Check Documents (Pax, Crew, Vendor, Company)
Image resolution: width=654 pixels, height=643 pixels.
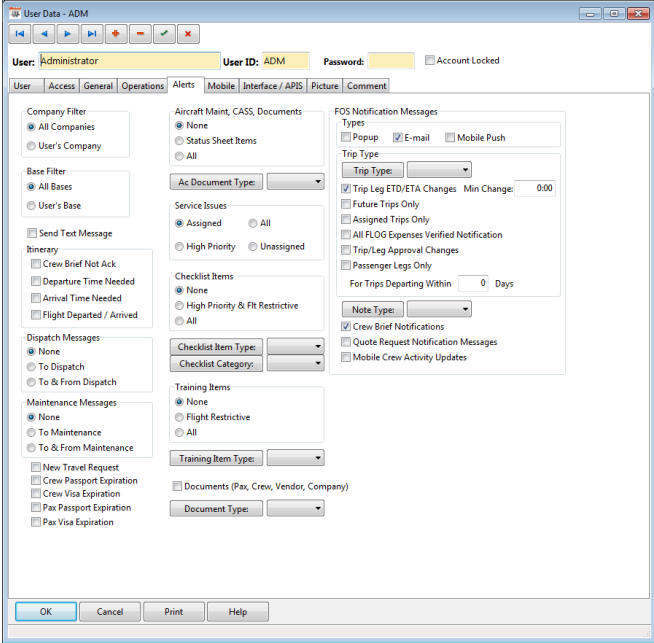(x=178, y=486)
